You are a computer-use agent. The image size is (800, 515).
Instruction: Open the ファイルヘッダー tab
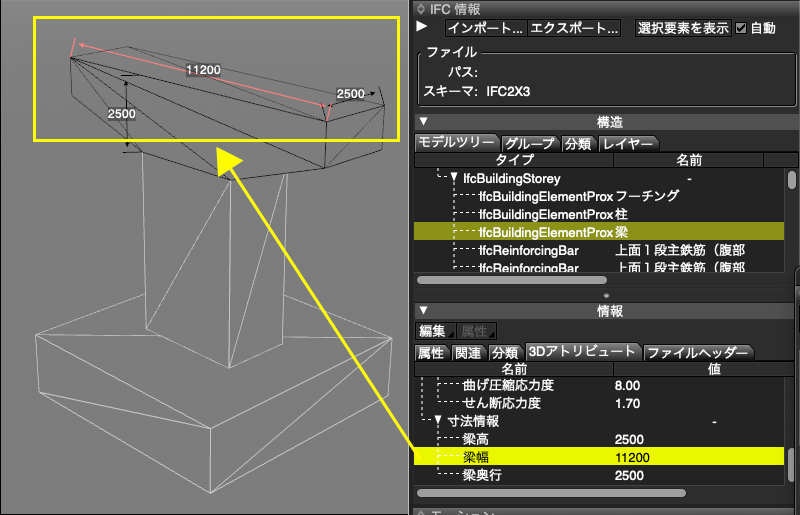click(x=697, y=352)
